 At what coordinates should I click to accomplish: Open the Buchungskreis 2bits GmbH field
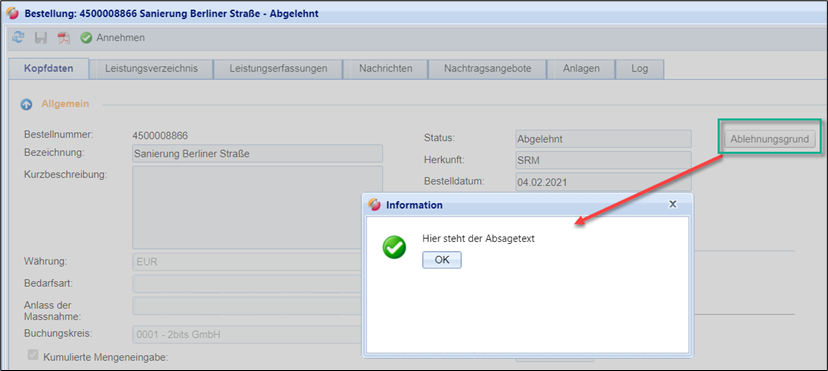[x=247, y=334]
